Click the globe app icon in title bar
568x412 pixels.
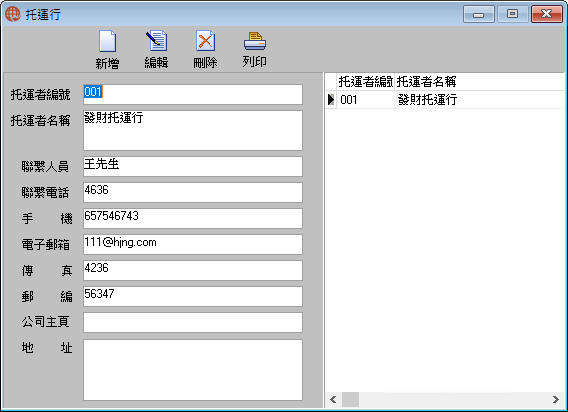tap(13, 14)
